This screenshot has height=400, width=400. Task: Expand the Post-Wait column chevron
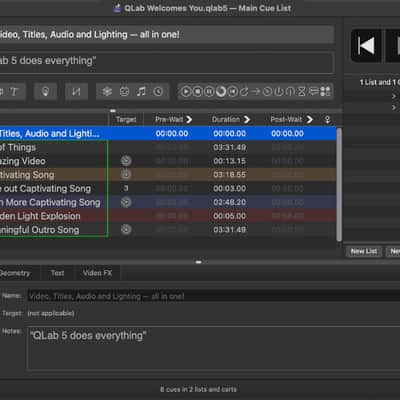[309, 120]
